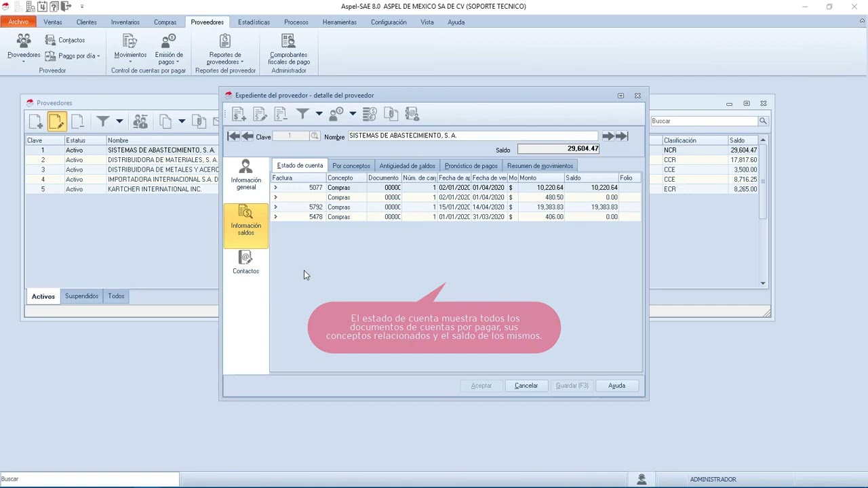Click Comprobantes fiscales de pago in the ribbon
The image size is (868, 488).
pos(289,49)
